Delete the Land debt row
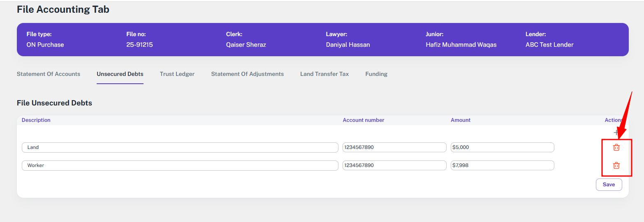Image resolution: width=644 pixels, height=222 pixels. click(616, 148)
